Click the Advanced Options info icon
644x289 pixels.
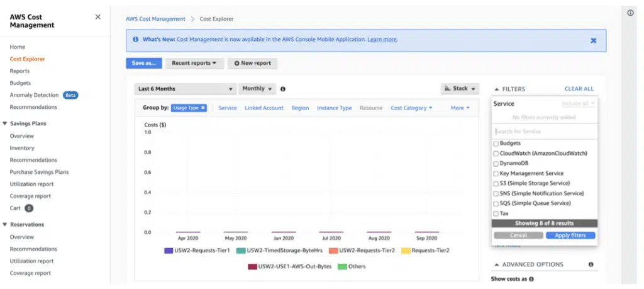click(x=591, y=264)
